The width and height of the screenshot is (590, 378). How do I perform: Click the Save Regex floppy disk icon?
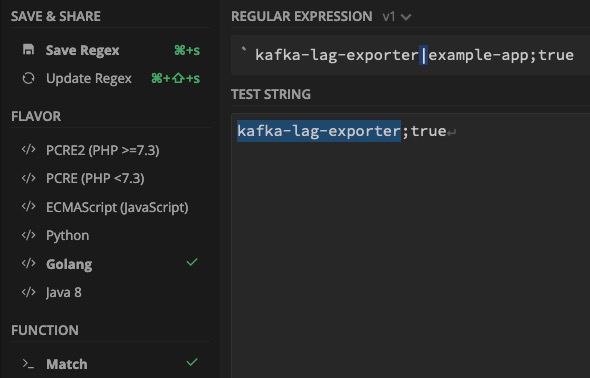point(29,50)
